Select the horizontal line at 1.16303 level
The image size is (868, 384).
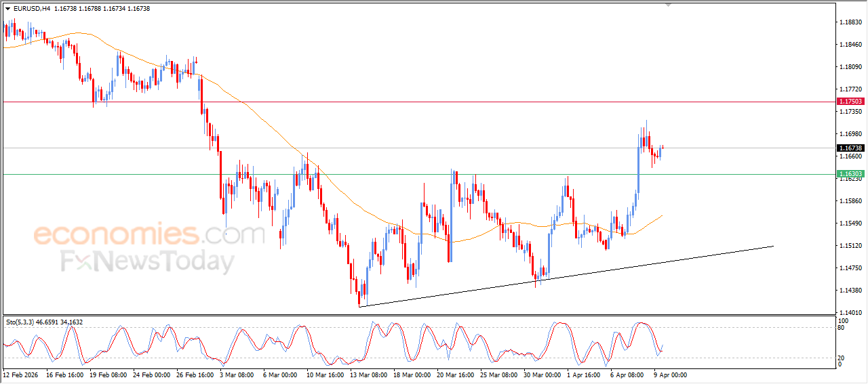pos(407,174)
